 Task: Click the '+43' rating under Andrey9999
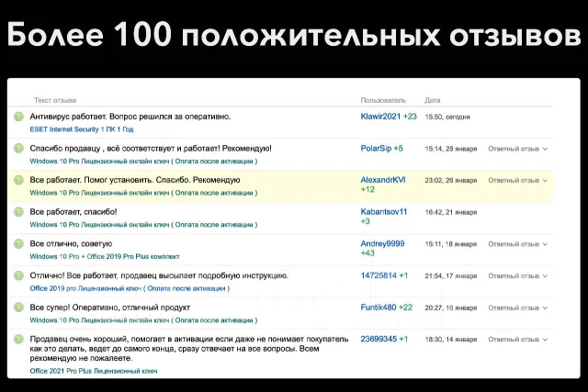click(367, 253)
